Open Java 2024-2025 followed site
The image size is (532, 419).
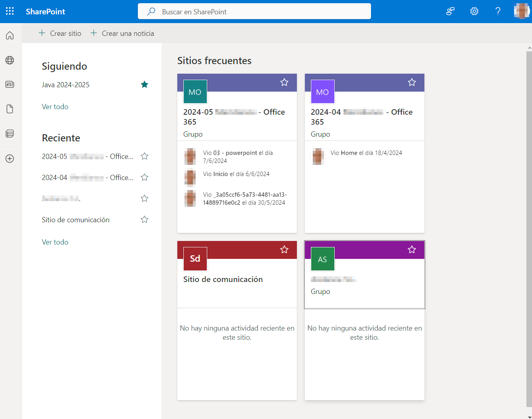point(66,84)
